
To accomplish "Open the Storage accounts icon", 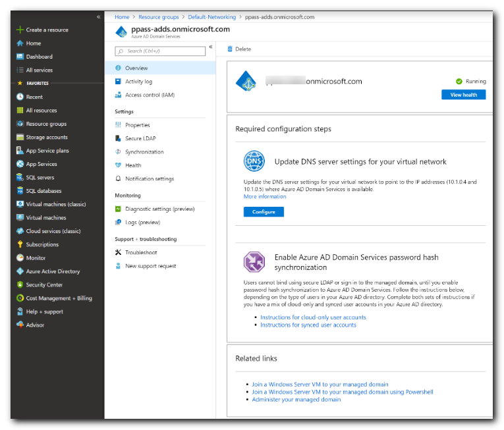I will tap(20, 137).
